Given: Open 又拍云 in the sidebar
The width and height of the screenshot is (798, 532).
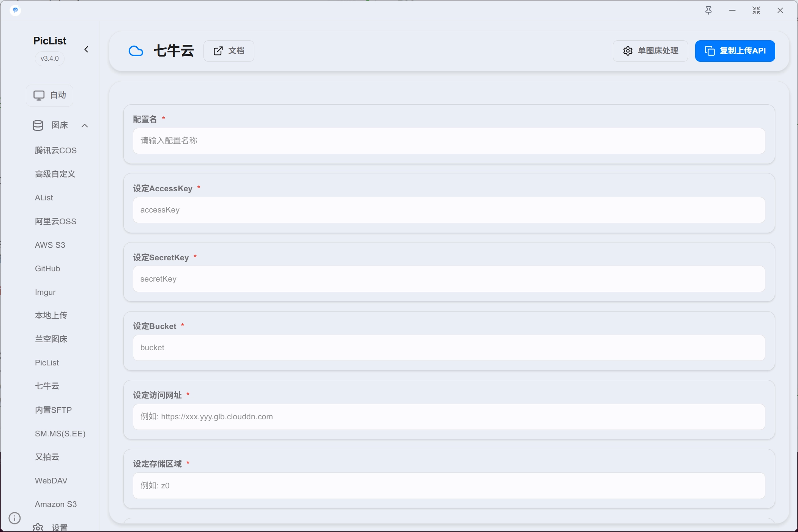Looking at the screenshot, I should 47,457.
